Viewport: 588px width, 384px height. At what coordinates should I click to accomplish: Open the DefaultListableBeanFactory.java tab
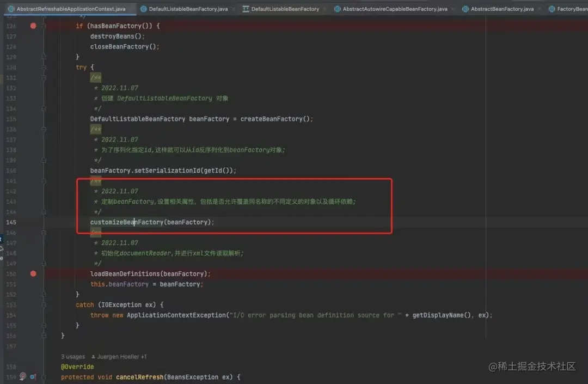(x=188, y=9)
